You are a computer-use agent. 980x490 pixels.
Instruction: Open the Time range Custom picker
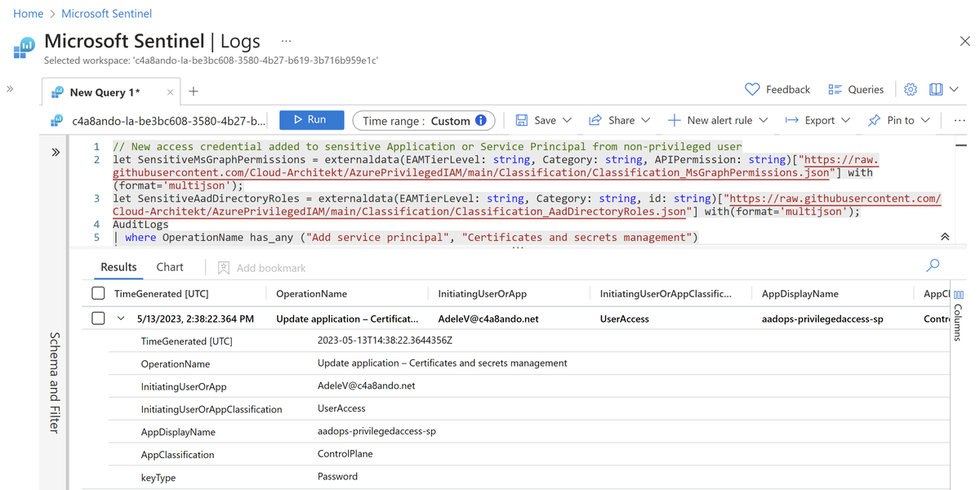[x=424, y=121]
